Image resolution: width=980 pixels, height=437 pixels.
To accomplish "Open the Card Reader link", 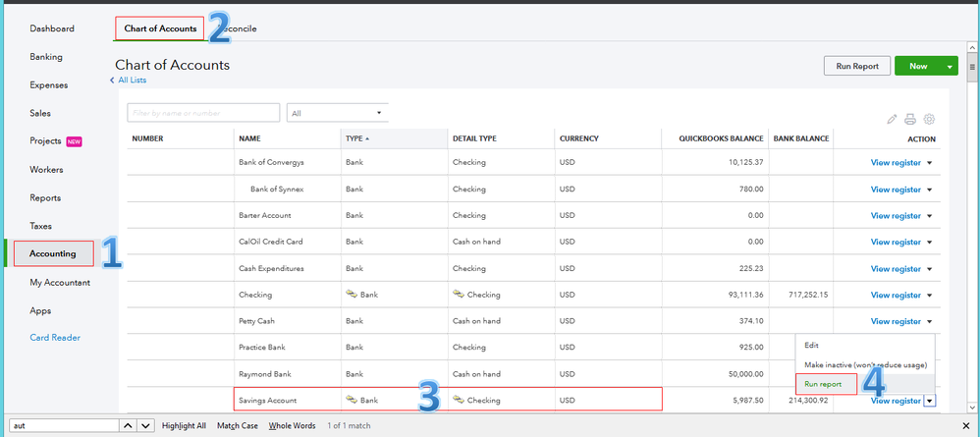I will [x=55, y=338].
